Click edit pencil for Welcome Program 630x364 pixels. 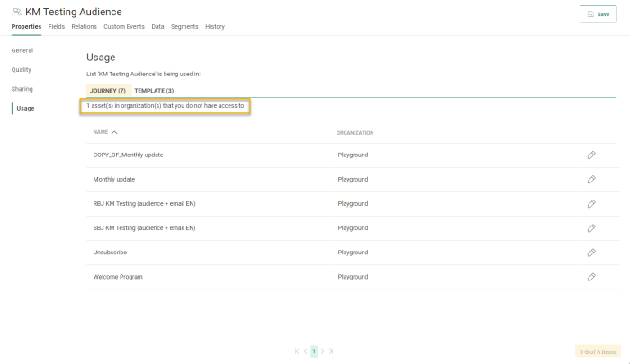pyautogui.click(x=591, y=277)
